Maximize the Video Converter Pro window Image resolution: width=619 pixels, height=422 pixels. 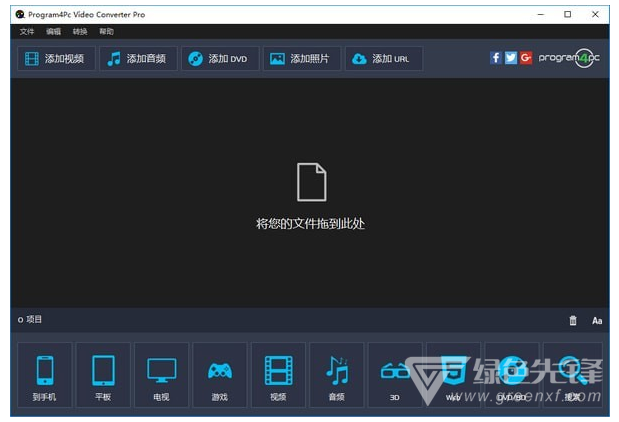coord(568,14)
